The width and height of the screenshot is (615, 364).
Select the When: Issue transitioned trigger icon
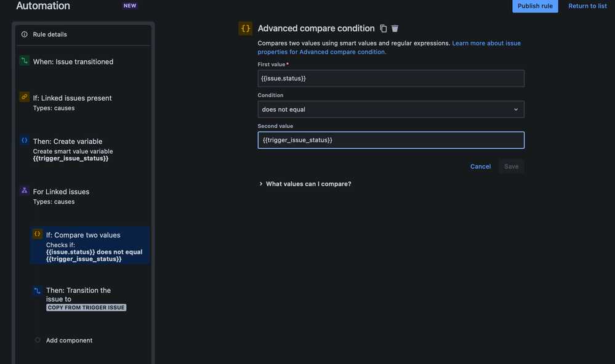click(25, 61)
